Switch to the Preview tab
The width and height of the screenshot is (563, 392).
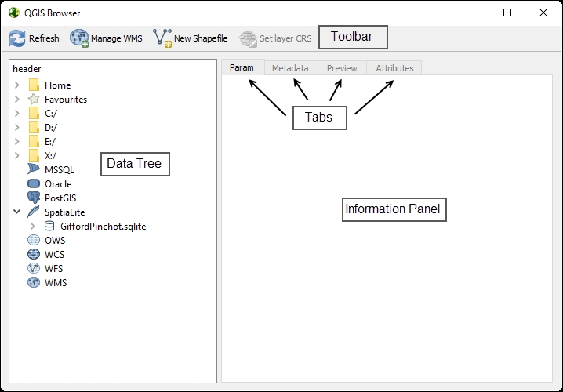[342, 68]
